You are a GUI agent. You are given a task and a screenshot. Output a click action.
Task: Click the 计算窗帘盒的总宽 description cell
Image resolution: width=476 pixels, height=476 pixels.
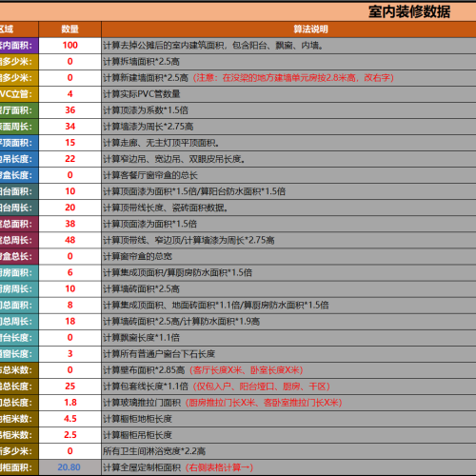pos(288,256)
